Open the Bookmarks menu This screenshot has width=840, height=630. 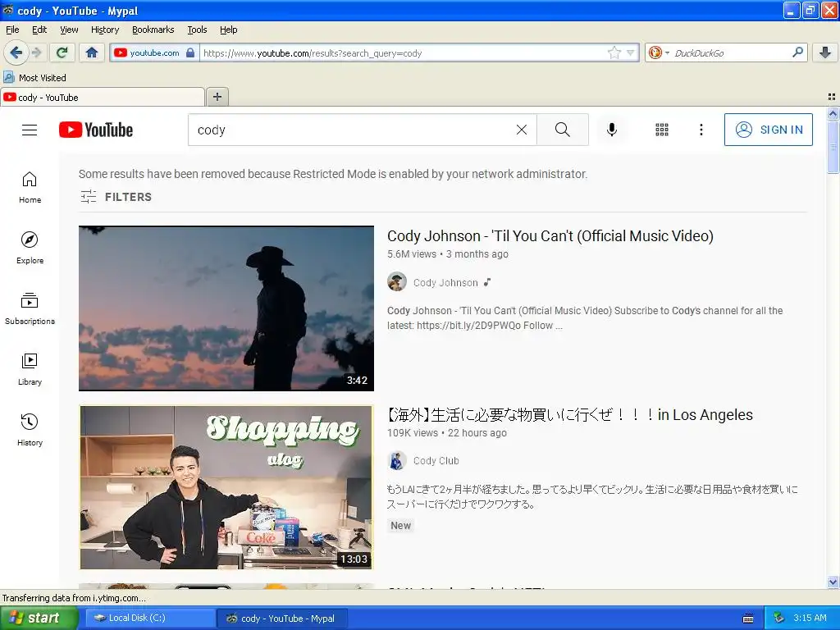coord(153,30)
